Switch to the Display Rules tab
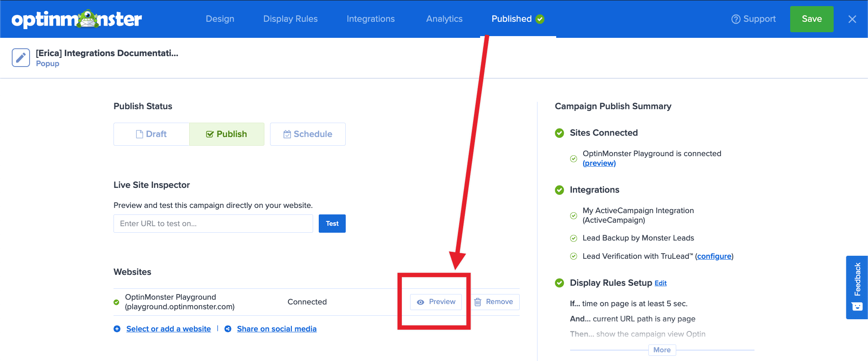The height and width of the screenshot is (361, 868). [x=290, y=19]
